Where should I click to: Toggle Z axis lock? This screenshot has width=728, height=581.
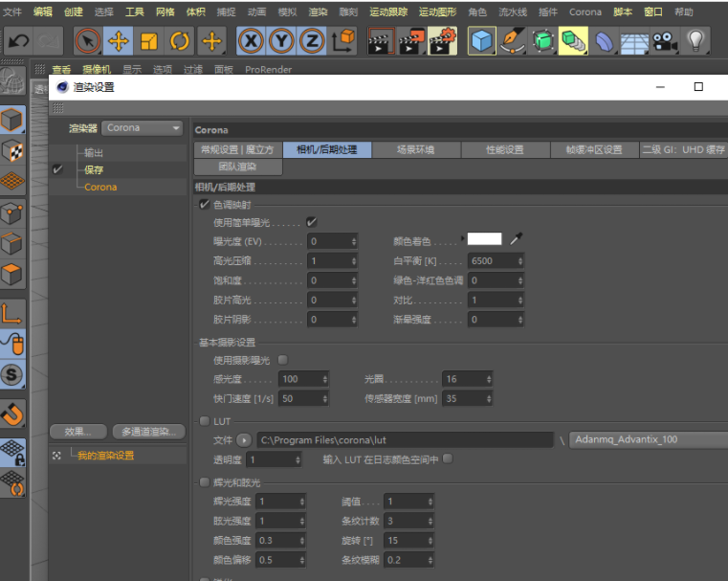(312, 41)
